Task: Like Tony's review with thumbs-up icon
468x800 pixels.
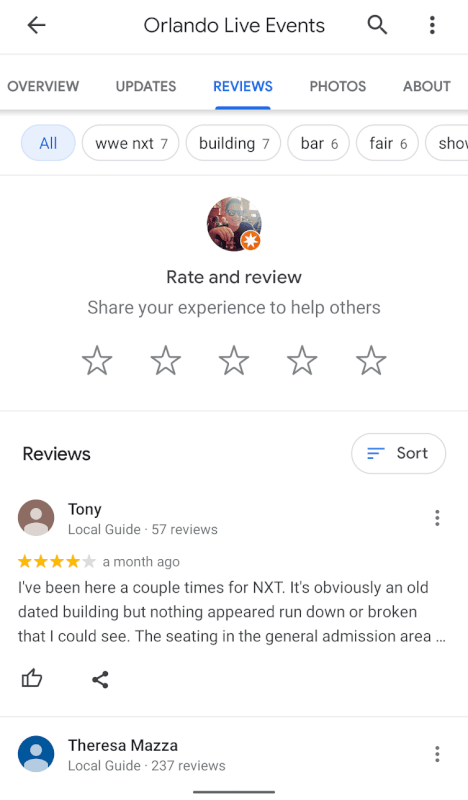Action: point(32,679)
